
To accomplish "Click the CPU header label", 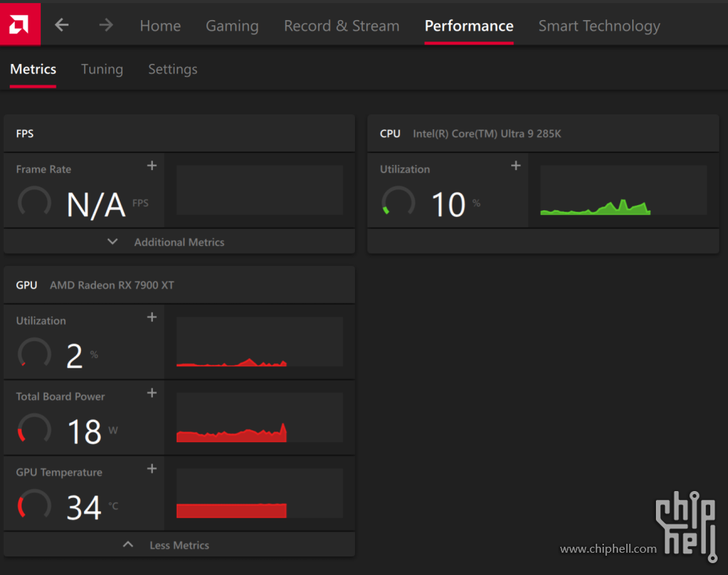I will (x=390, y=134).
